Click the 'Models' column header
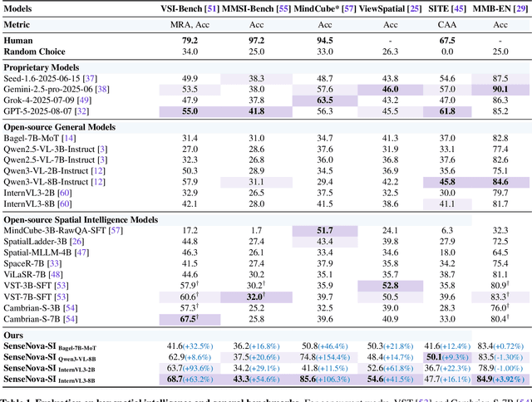 pos(17,9)
